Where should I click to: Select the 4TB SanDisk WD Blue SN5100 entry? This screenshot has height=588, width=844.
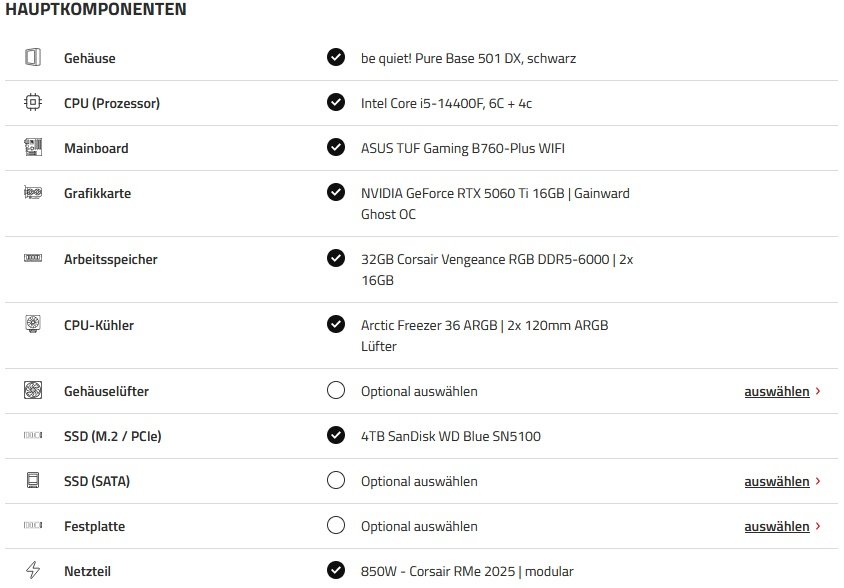point(451,436)
